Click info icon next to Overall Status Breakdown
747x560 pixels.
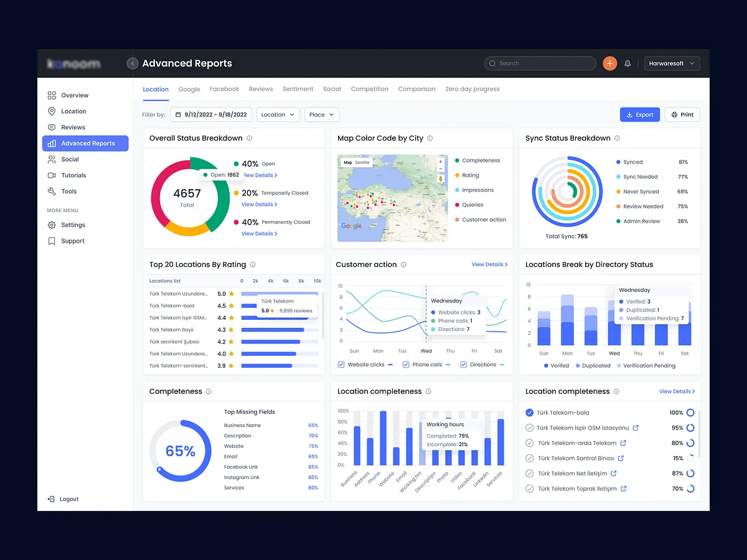[x=250, y=138]
